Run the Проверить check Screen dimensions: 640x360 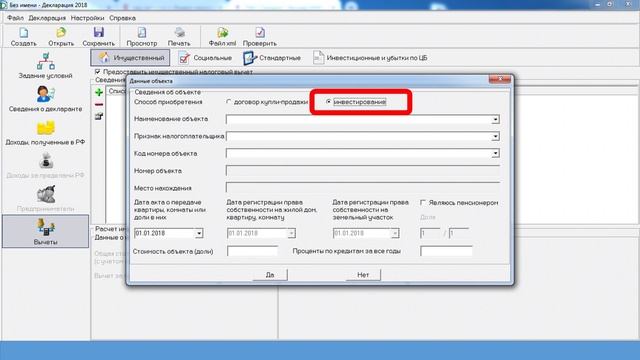click(x=260, y=37)
